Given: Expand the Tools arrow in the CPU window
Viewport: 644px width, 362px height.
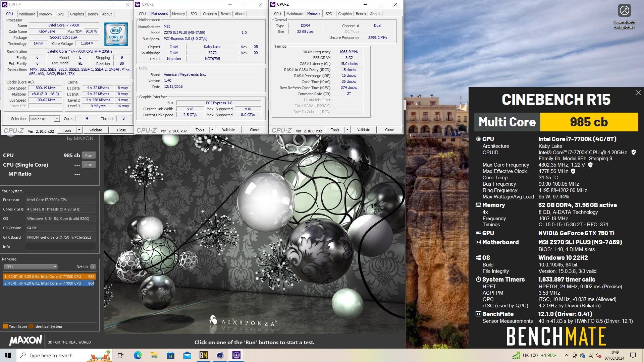Looking at the screenshot, I should 79,130.
